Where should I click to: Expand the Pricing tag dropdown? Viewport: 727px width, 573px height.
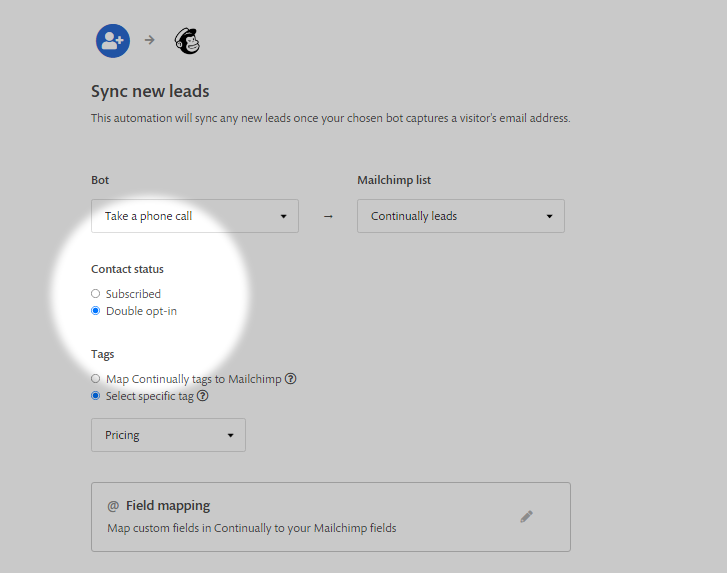[168, 435]
